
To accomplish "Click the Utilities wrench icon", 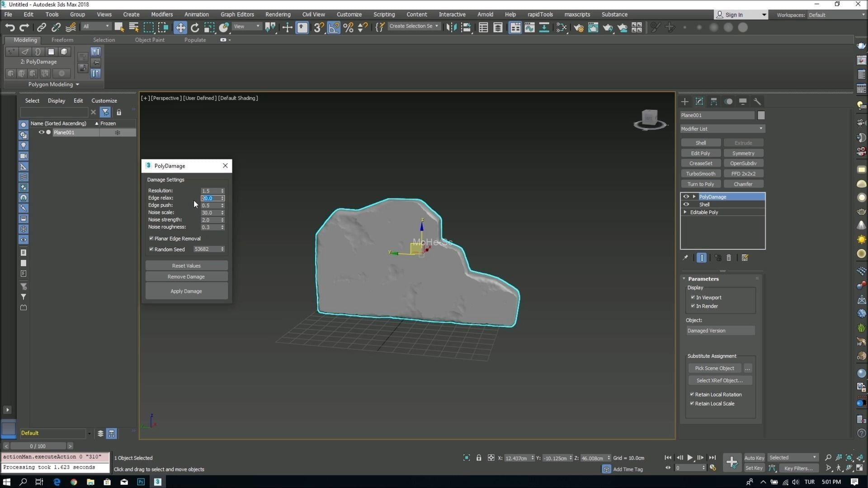I will click(757, 102).
